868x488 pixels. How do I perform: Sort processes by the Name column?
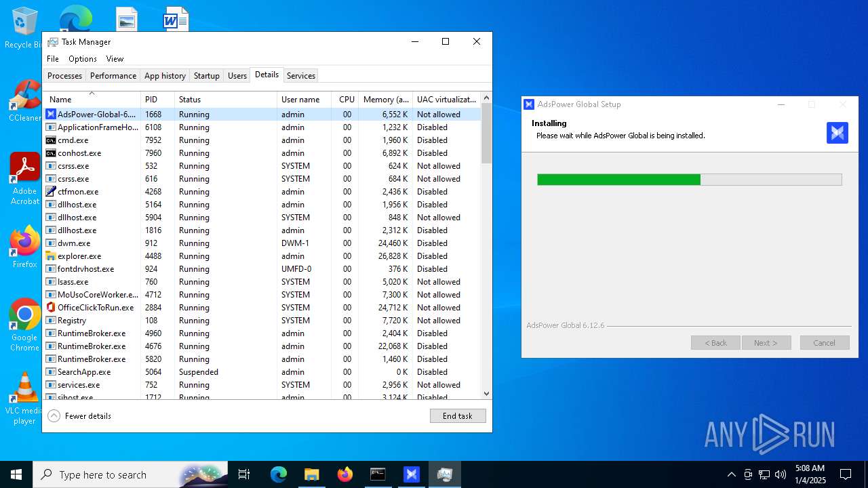[x=92, y=99]
